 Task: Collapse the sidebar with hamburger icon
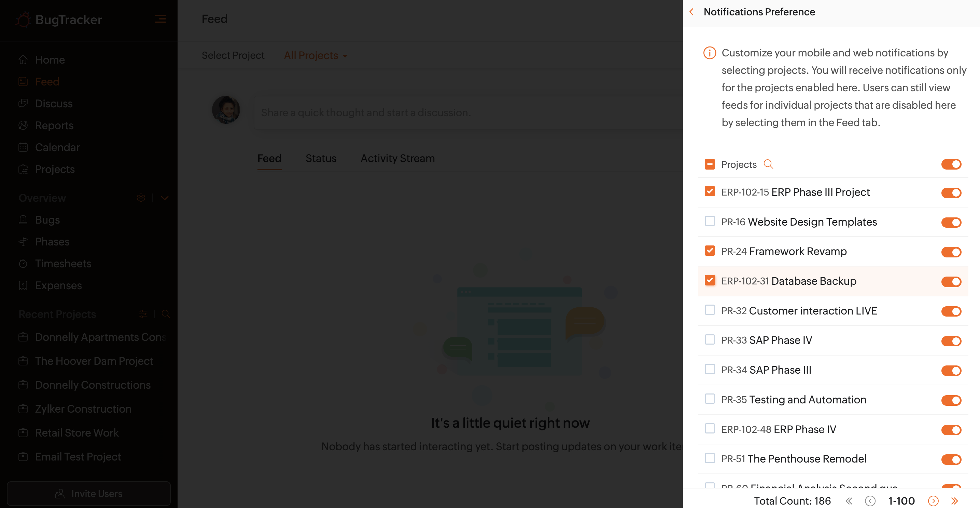coord(160,19)
